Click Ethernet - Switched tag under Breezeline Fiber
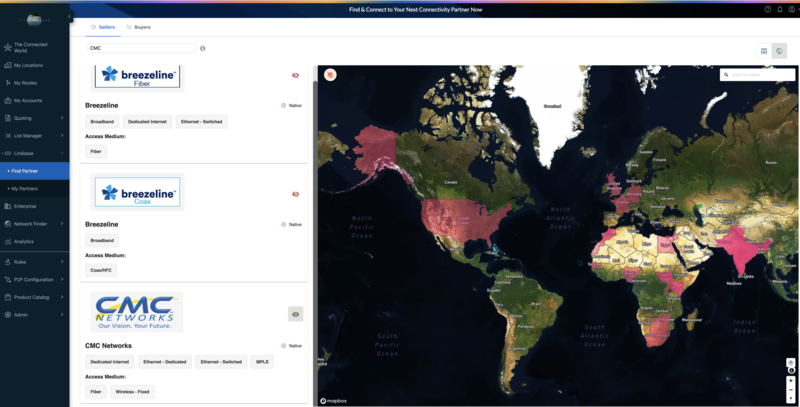This screenshot has height=407, width=800. [202, 122]
